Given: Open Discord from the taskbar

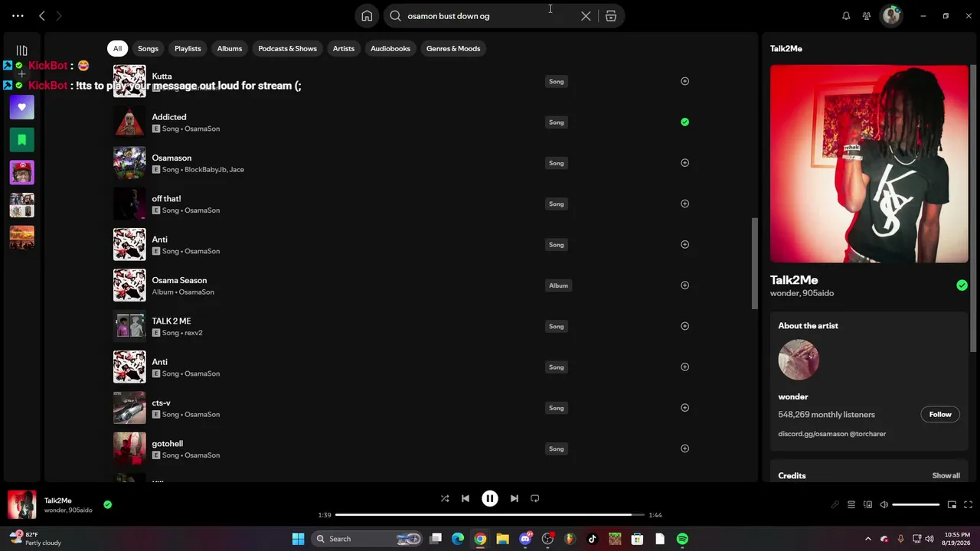Looking at the screenshot, I should point(525,539).
